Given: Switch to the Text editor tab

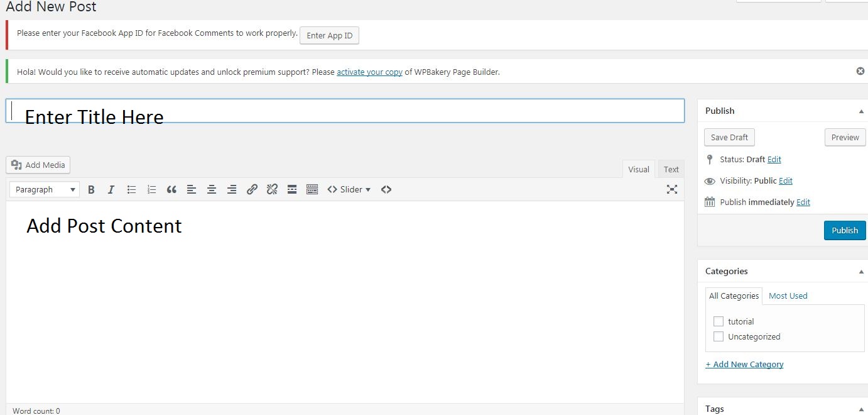Looking at the screenshot, I should [671, 169].
